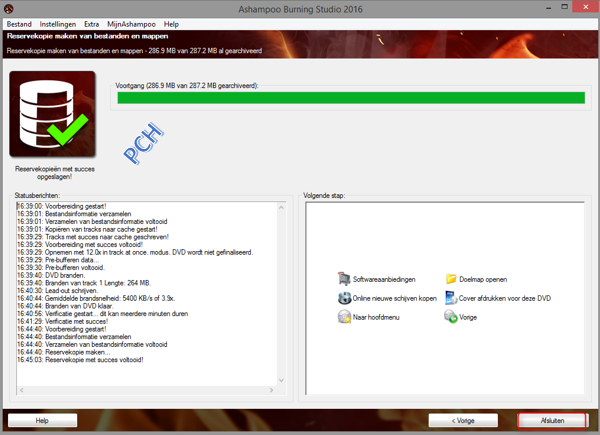
Task: Open the Softwareaanbiedingen link
Action: (384, 279)
